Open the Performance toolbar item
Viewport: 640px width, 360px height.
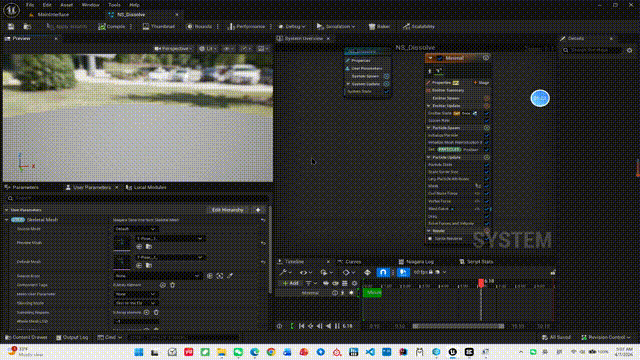[x=246, y=27]
